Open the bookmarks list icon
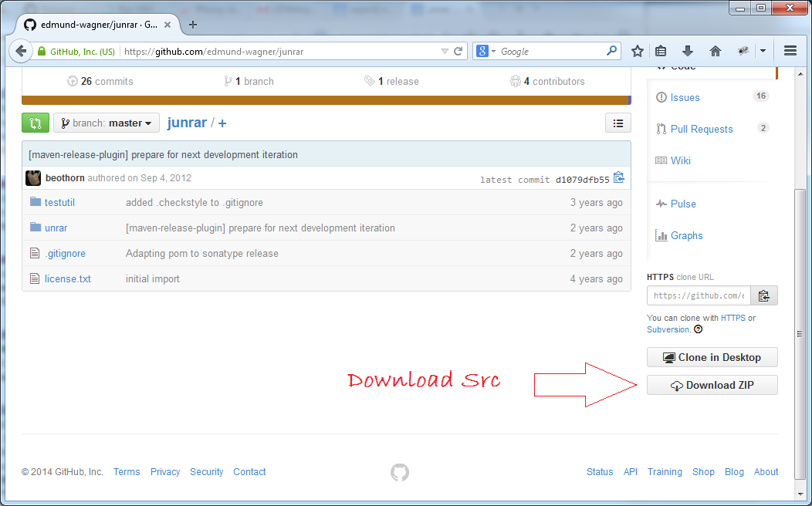Image resolution: width=812 pixels, height=506 pixels. 661,51
